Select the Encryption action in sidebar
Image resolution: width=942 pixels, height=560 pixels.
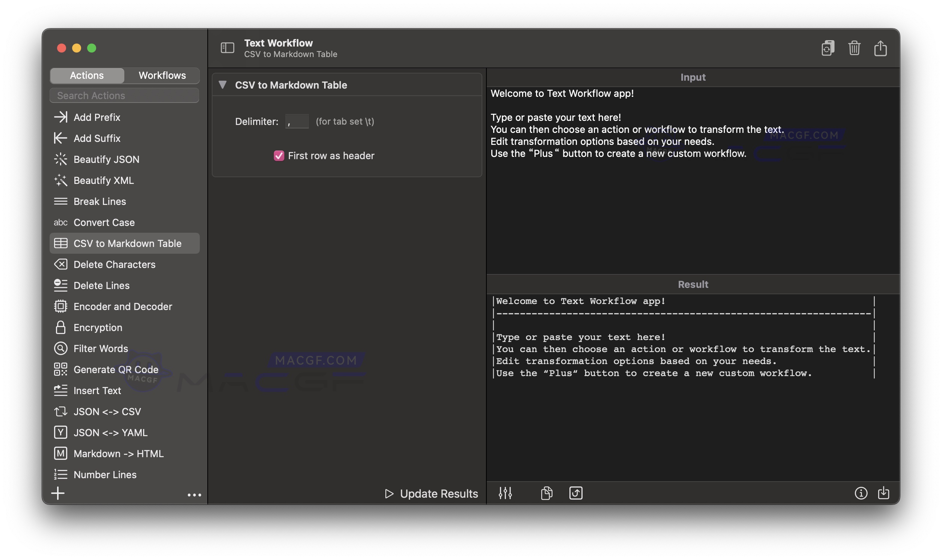[98, 327]
